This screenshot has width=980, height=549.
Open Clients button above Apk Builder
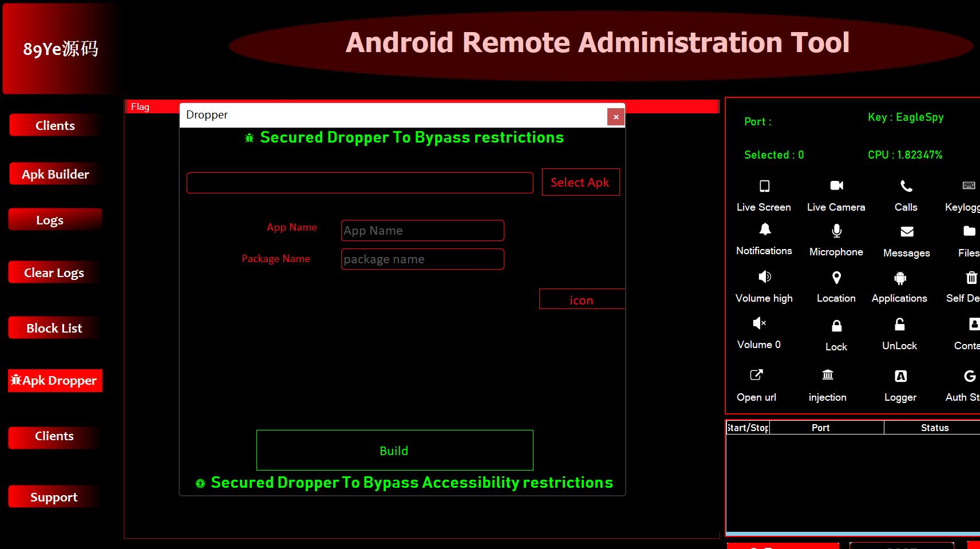pos(55,125)
